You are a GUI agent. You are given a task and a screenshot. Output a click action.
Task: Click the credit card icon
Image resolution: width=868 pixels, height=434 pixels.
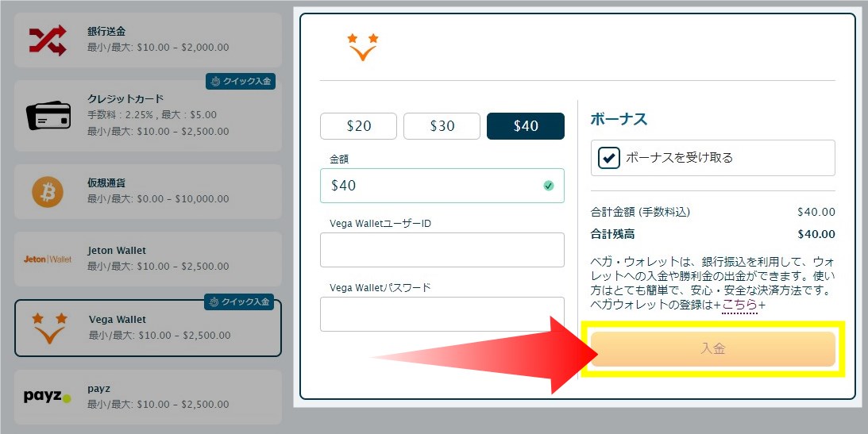[48, 115]
